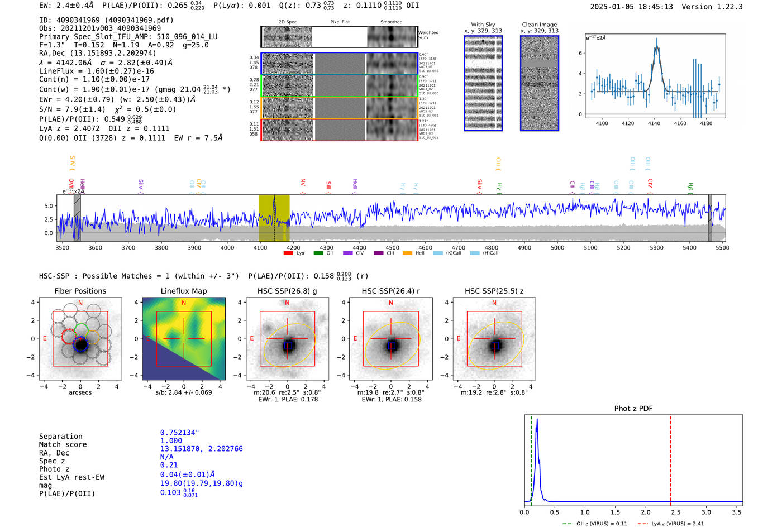The image size is (782, 532).
Task: Click the Spec z N/A value
Action: point(166,457)
